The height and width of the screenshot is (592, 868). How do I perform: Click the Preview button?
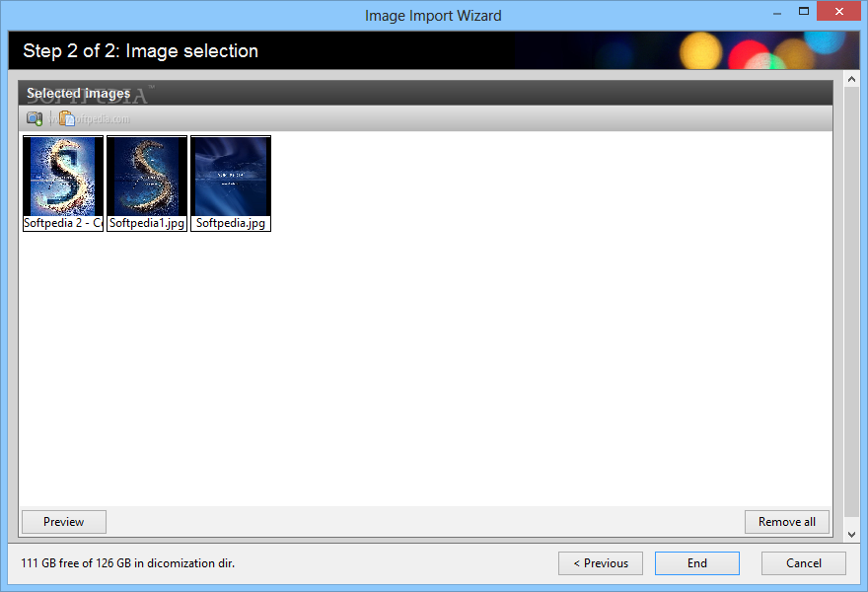coord(64,522)
